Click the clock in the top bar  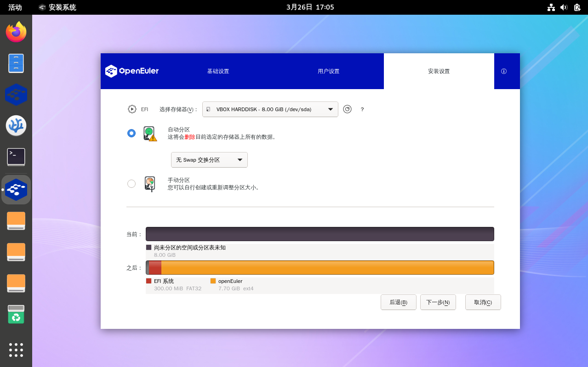pos(310,7)
